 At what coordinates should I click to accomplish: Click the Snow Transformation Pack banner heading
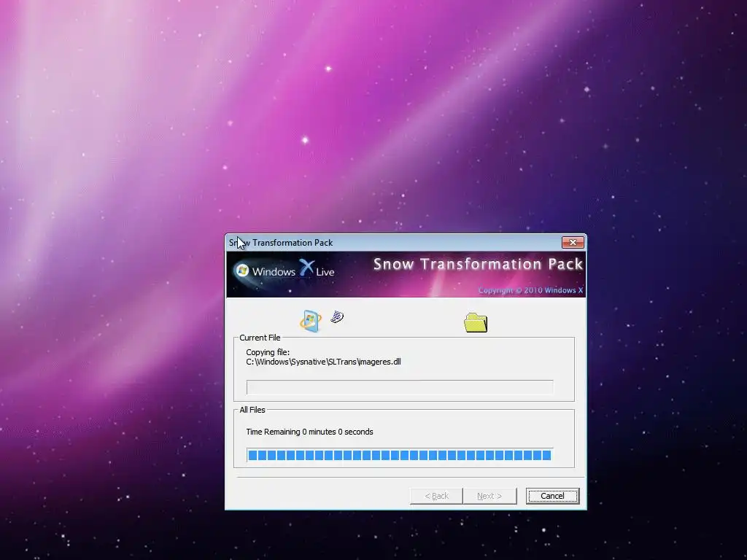pyautogui.click(x=478, y=264)
